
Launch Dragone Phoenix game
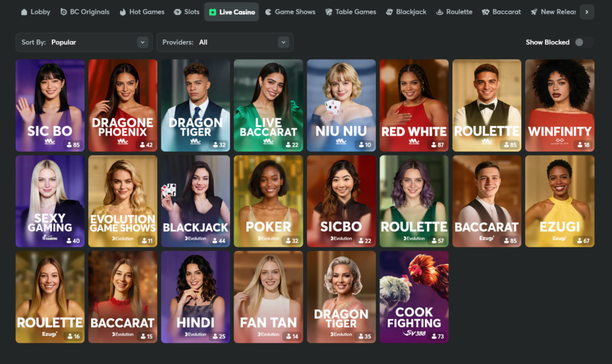[123, 105]
